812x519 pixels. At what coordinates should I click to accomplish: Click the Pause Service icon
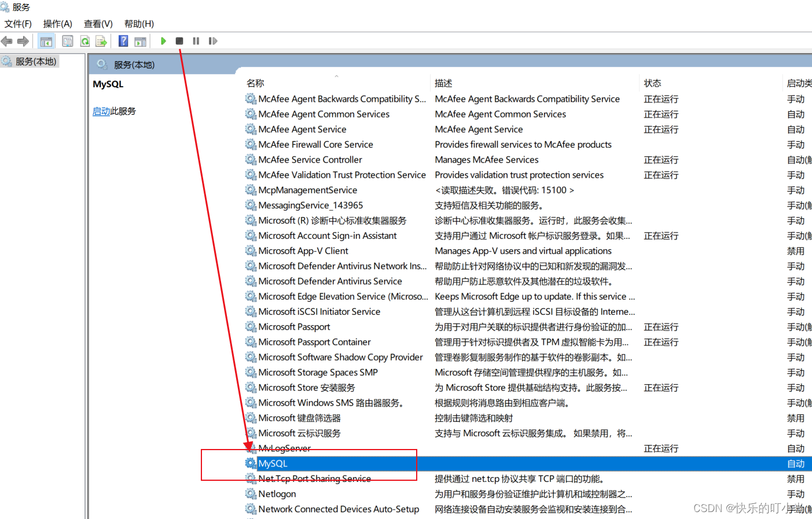196,41
